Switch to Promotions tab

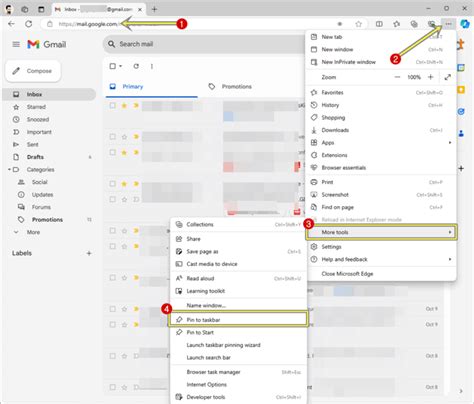click(236, 86)
